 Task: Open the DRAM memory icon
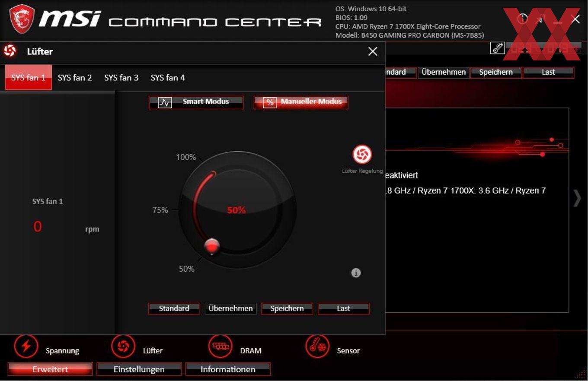coord(220,346)
